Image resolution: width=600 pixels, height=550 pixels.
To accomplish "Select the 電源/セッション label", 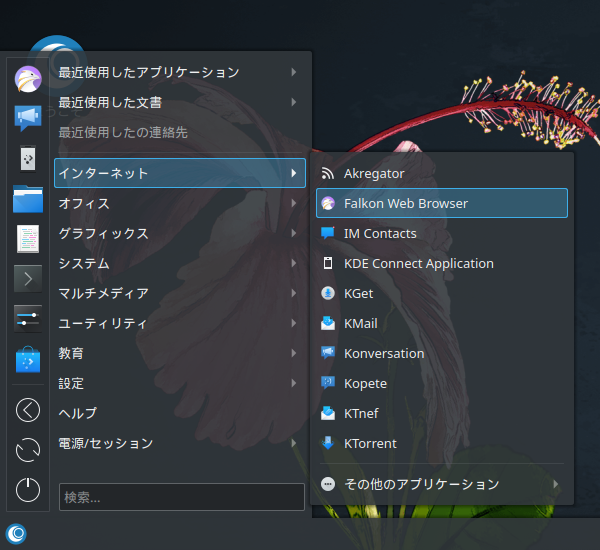I will 106,443.
